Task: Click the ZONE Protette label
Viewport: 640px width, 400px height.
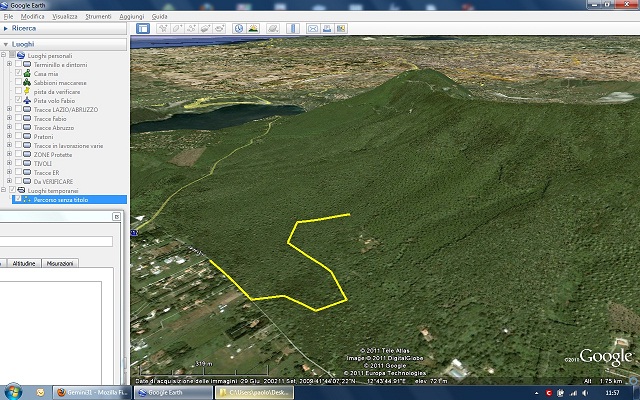Action: point(53,154)
